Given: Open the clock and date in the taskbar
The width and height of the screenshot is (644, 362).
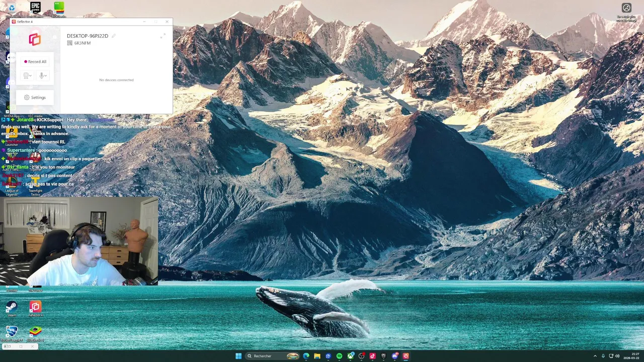Looking at the screenshot, I should pyautogui.click(x=631, y=356).
